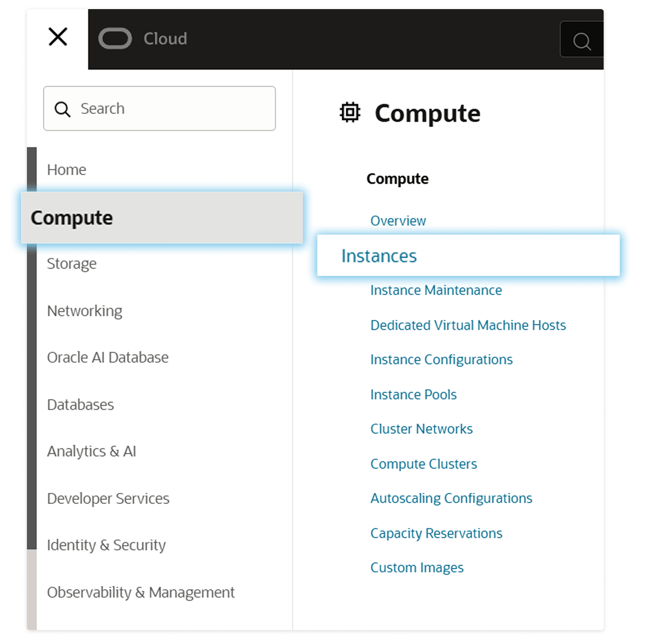
Task: Open Networking menu category
Action: pyautogui.click(x=84, y=311)
